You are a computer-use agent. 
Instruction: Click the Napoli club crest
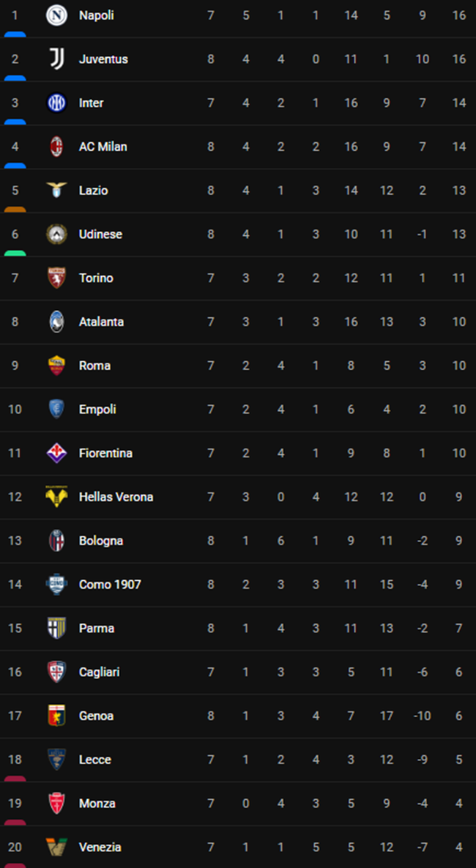(56, 15)
